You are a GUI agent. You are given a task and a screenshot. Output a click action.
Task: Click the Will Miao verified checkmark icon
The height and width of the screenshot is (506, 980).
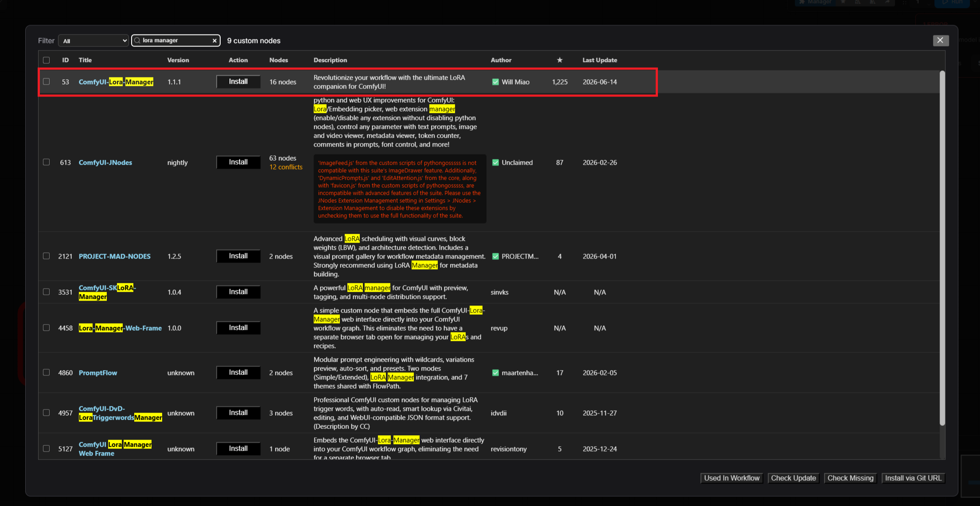[495, 82]
